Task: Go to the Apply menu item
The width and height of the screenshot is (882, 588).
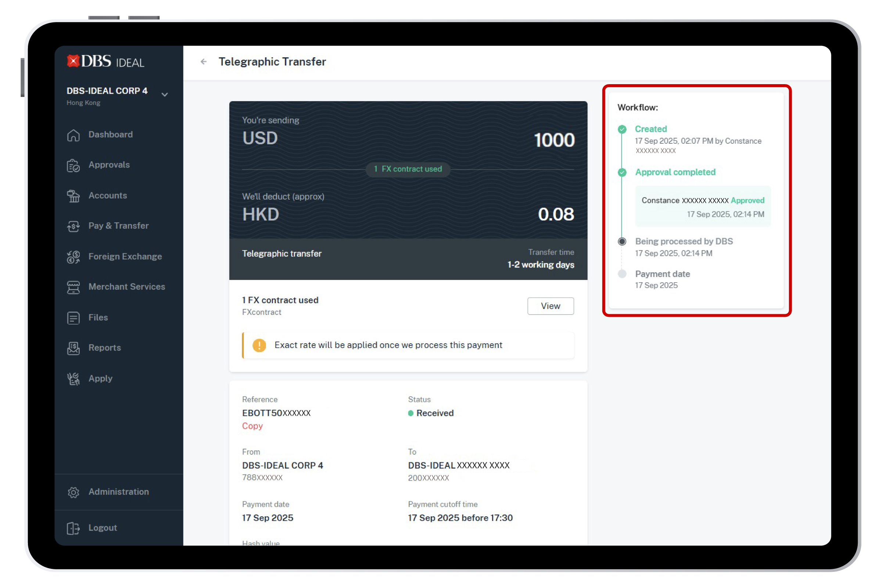Action: click(x=100, y=379)
